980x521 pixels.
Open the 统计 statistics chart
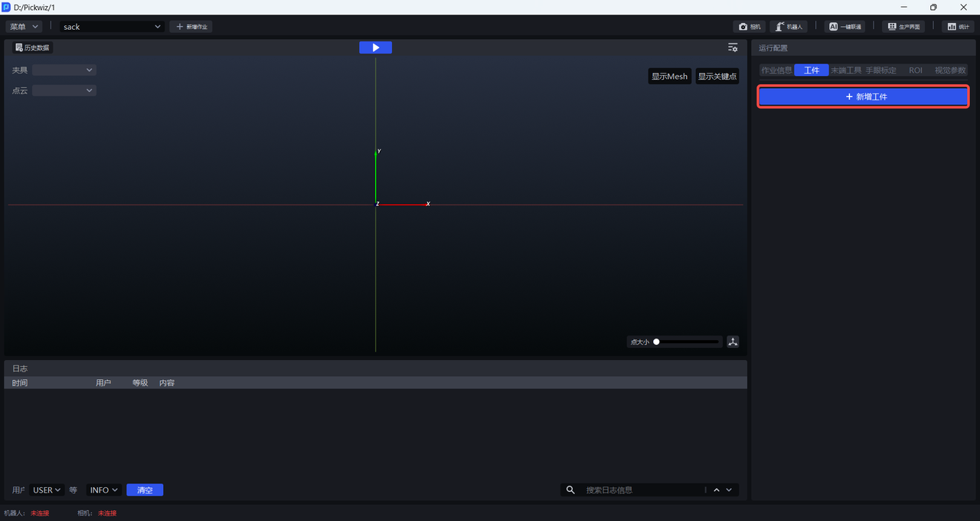pyautogui.click(x=958, y=27)
